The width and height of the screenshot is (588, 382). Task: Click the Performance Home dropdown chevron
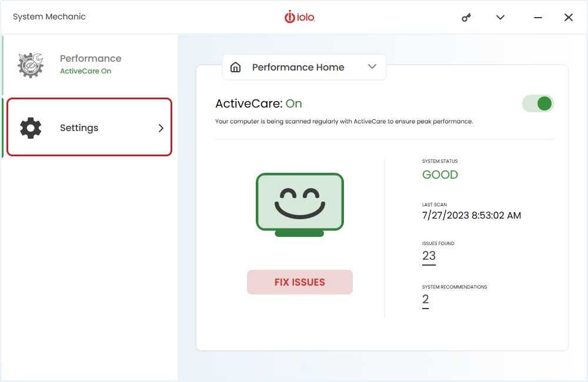[x=372, y=67]
